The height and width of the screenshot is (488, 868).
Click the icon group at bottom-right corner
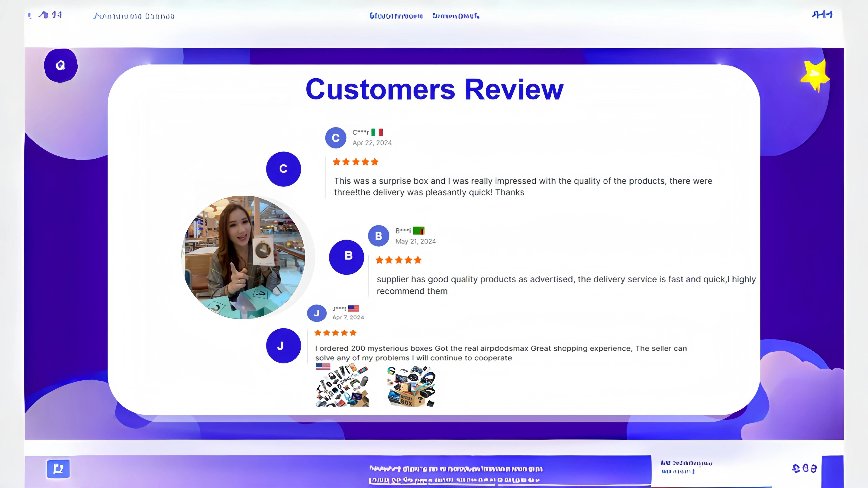(x=804, y=468)
